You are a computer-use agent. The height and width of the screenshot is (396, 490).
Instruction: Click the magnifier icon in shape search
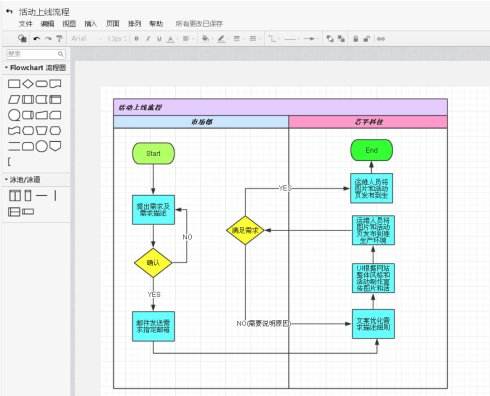pos(60,54)
